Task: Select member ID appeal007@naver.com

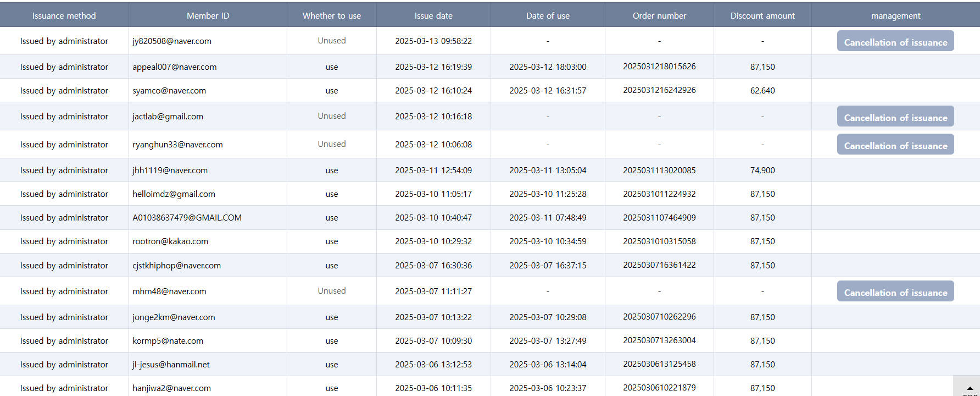Action: 174,67
